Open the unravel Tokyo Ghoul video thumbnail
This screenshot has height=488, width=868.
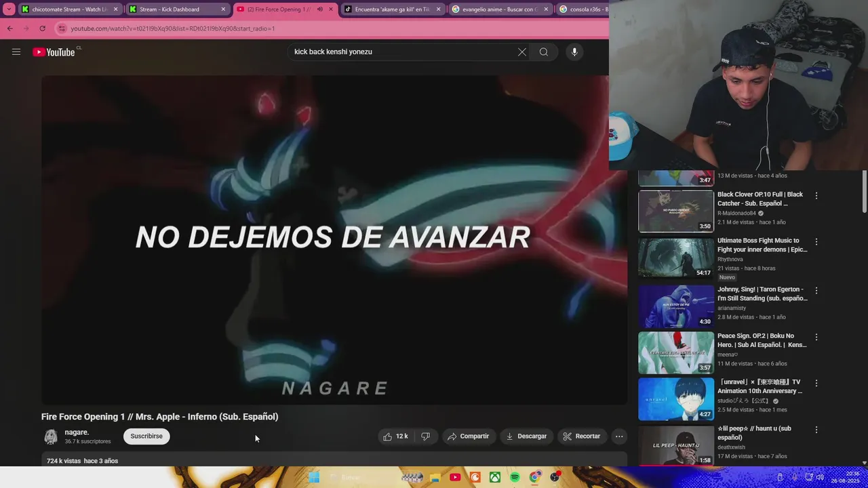coord(676,399)
